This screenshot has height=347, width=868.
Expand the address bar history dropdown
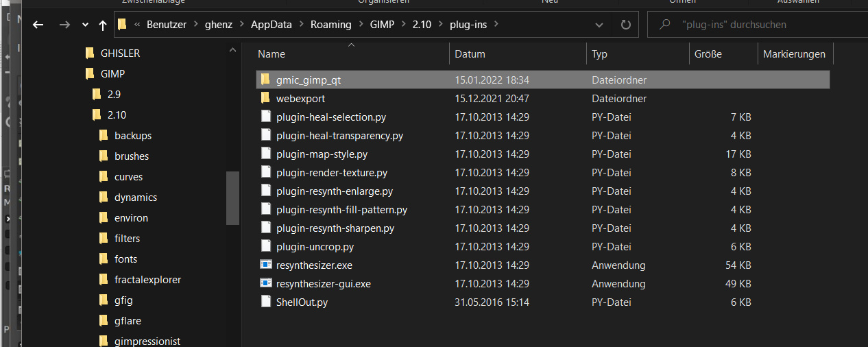600,25
